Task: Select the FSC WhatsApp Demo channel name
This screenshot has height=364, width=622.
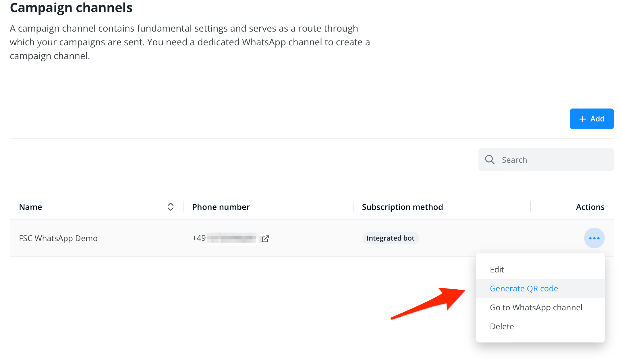Action: tap(58, 238)
